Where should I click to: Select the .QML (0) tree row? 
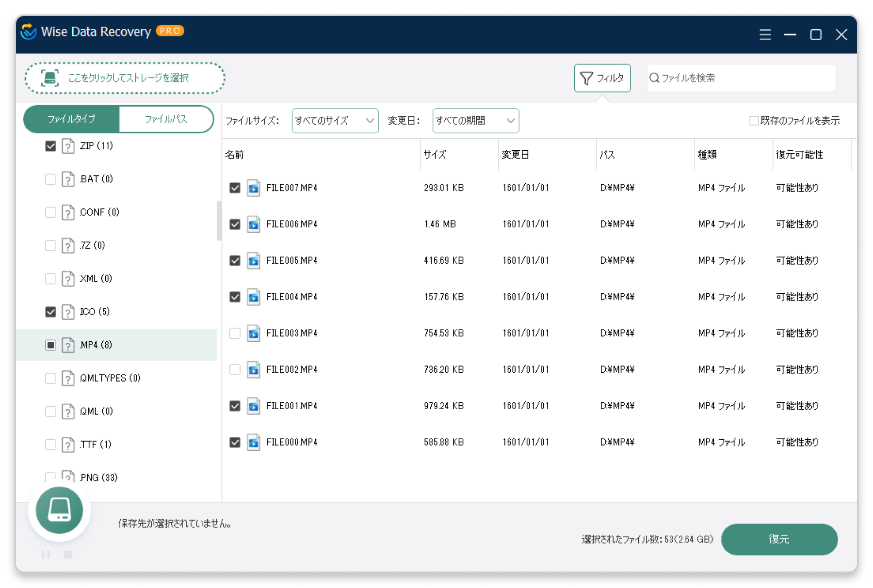coord(116,411)
